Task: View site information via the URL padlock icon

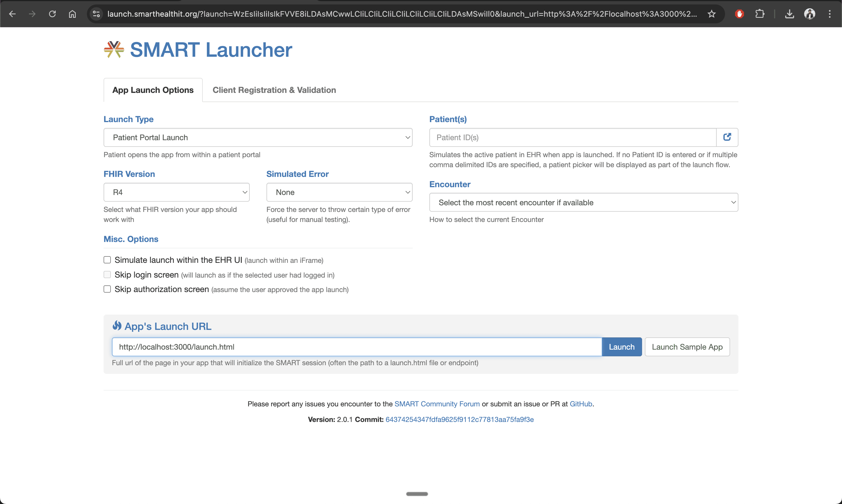Action: (x=96, y=14)
